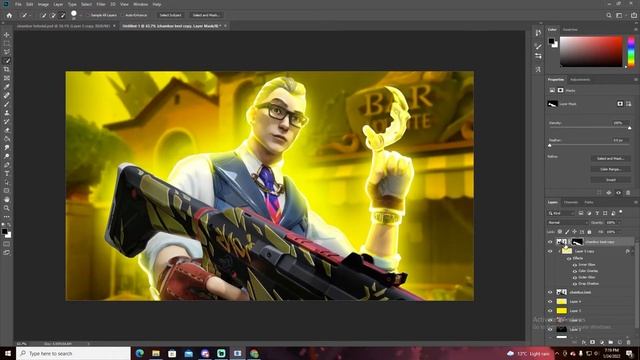Select the Horizontal Type tool
The image size is (640, 360).
coord(7,173)
